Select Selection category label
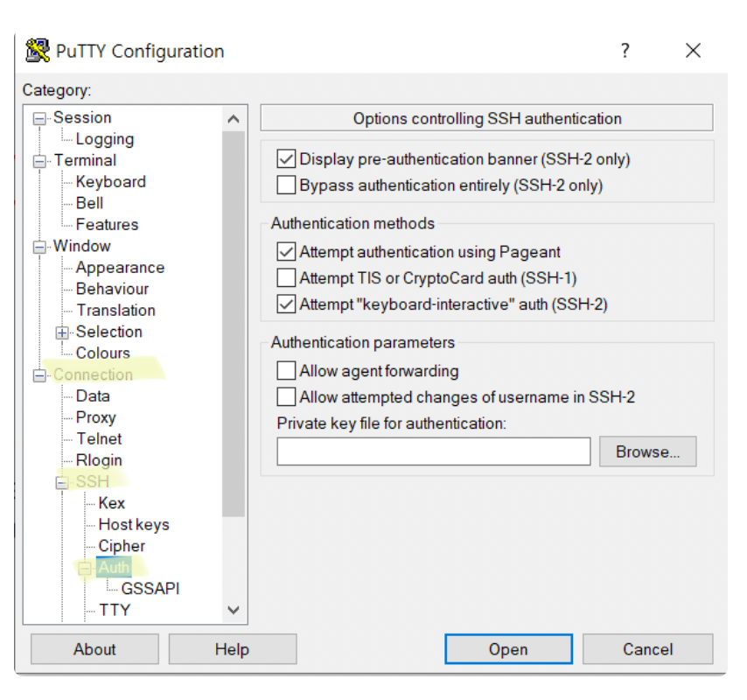Viewport: 747px width, 700px height. click(x=109, y=332)
